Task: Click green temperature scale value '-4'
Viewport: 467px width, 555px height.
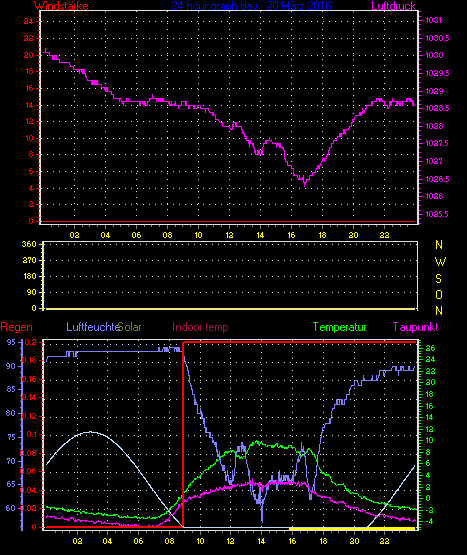Action: (x=429, y=521)
